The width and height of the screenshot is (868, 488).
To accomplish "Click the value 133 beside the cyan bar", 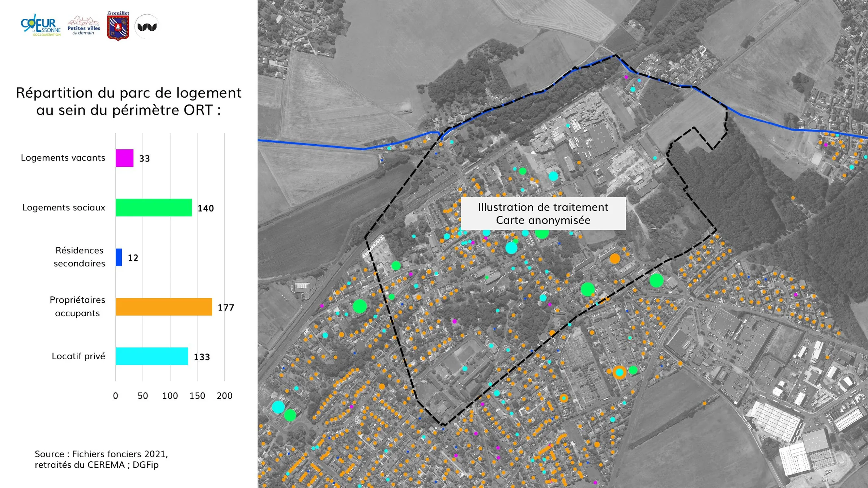I will [x=202, y=357].
